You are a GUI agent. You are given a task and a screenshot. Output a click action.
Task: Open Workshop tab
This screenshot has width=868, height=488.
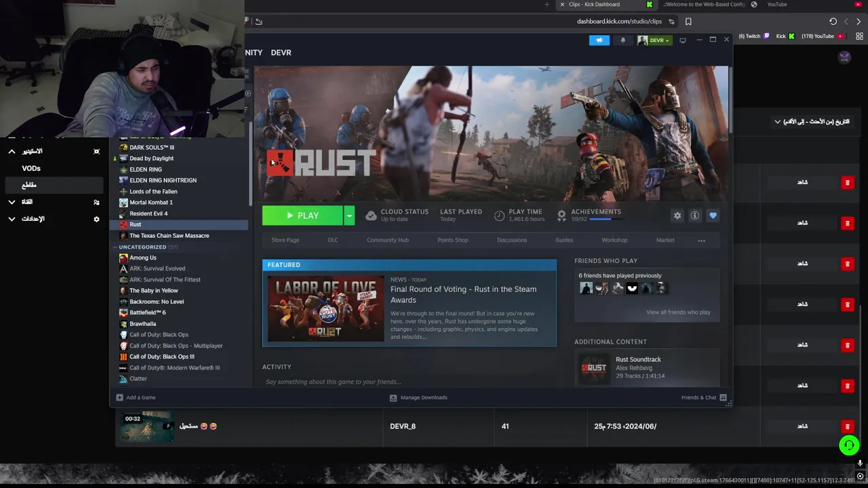pos(614,240)
